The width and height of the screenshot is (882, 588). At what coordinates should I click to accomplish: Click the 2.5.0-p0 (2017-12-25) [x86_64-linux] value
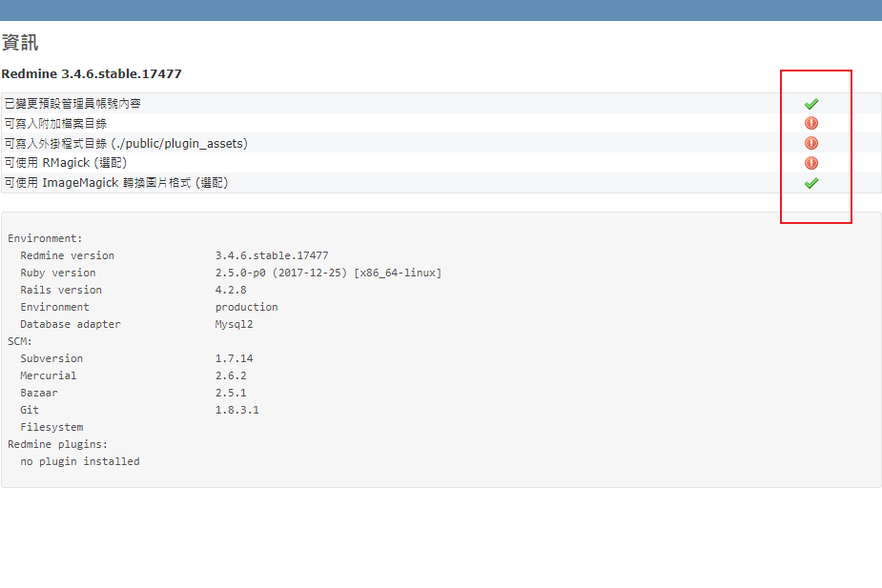(329, 273)
